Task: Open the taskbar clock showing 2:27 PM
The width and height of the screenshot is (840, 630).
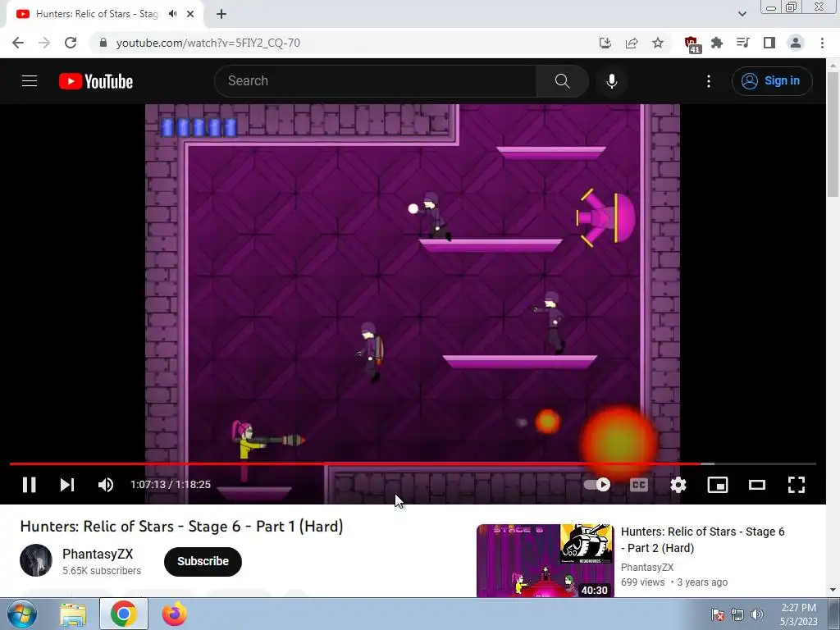Action: pos(798,614)
